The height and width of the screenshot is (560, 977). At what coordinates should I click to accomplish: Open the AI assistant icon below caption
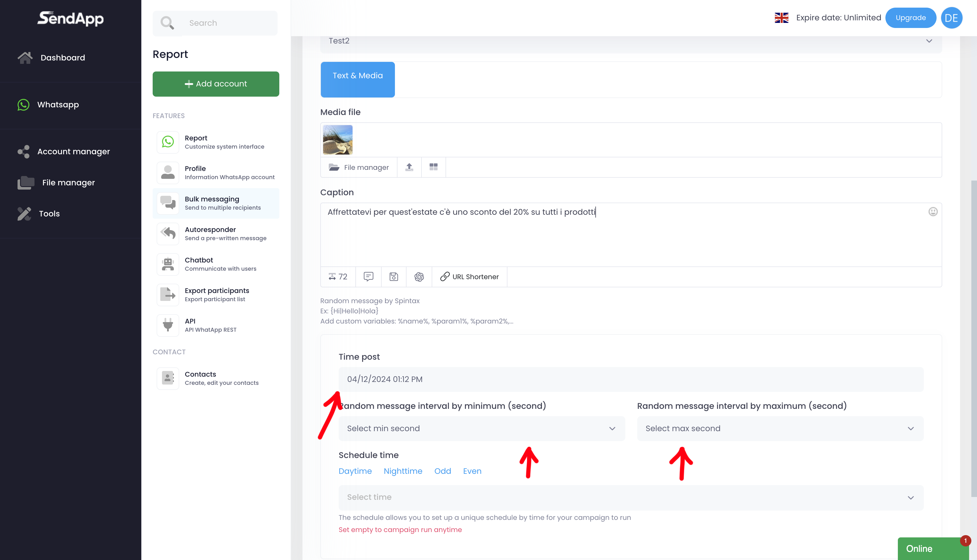pyautogui.click(x=419, y=277)
